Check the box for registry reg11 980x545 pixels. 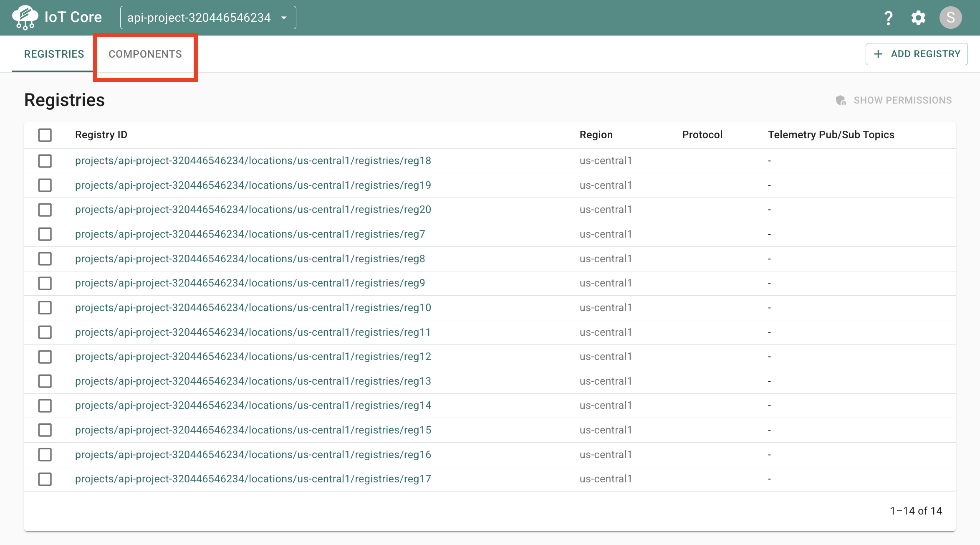45,332
